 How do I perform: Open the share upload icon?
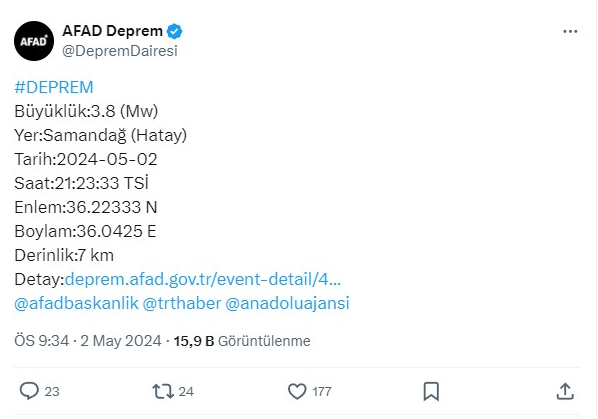click(565, 392)
